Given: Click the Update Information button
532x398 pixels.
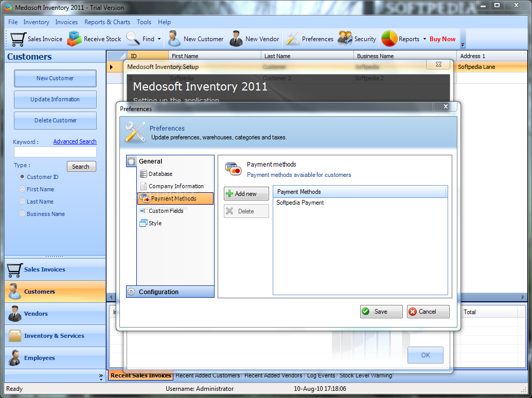Looking at the screenshot, I should coord(55,99).
